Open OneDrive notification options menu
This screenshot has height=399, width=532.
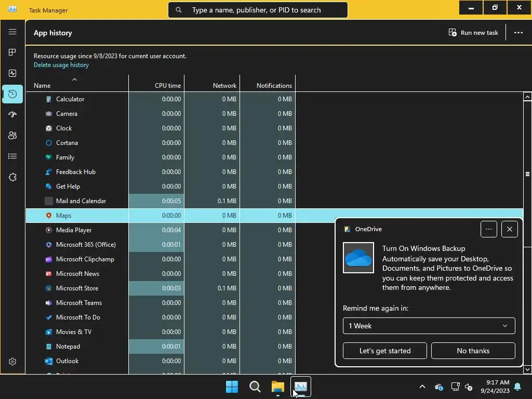(x=488, y=229)
